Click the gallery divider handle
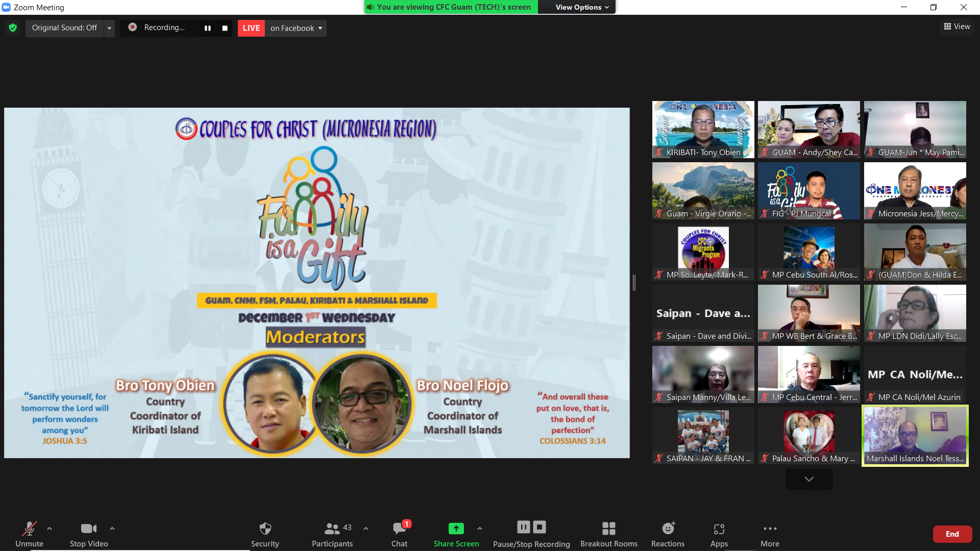The width and height of the screenshot is (980, 551). coord(634,282)
